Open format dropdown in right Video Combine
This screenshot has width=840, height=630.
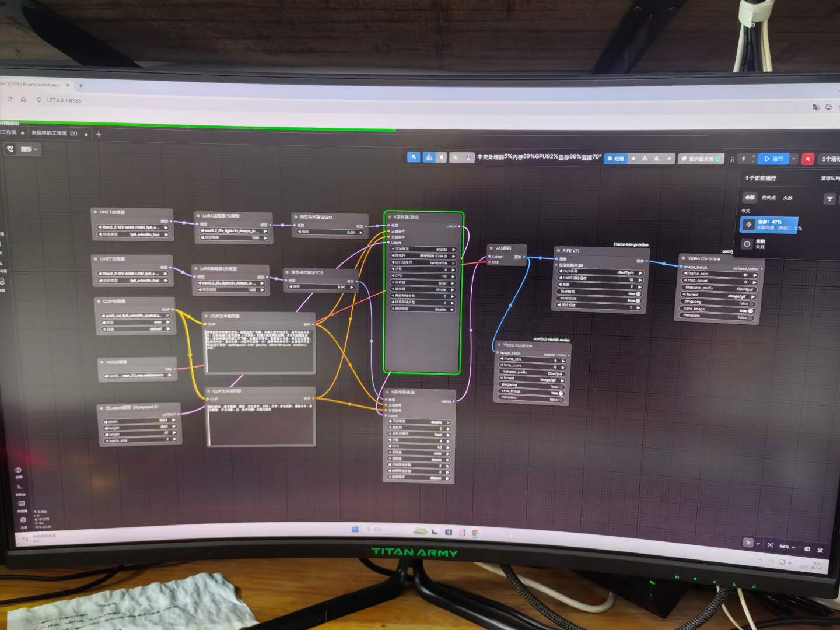tap(719, 296)
